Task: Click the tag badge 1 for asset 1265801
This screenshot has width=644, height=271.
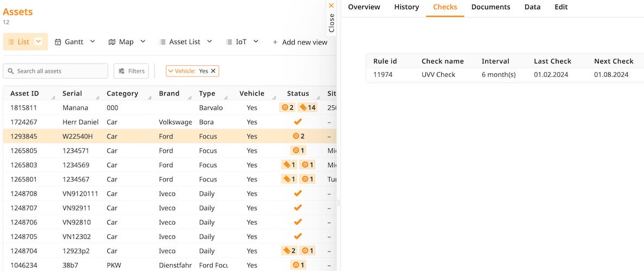Action: tap(289, 179)
